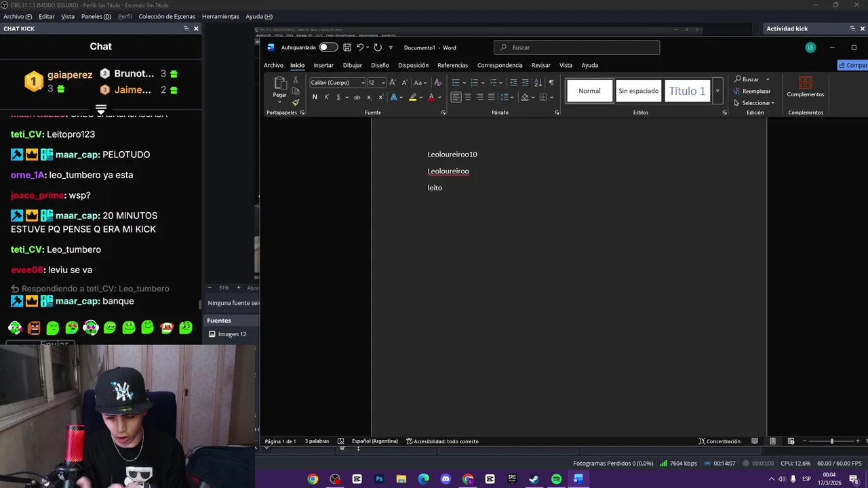Adjust the Word zoom slider

coord(831,441)
